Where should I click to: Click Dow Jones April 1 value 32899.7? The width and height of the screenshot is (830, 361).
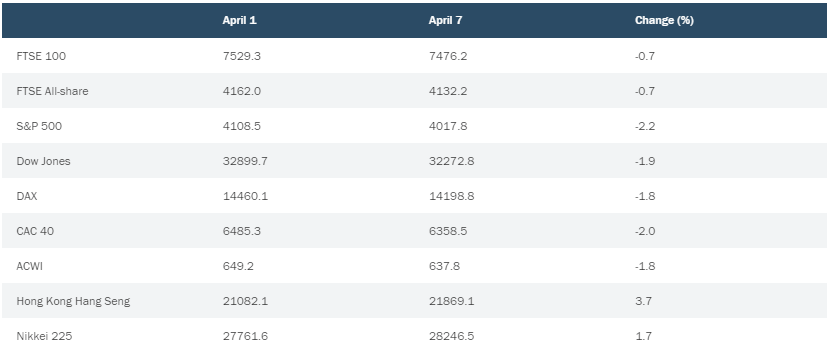coord(245,161)
